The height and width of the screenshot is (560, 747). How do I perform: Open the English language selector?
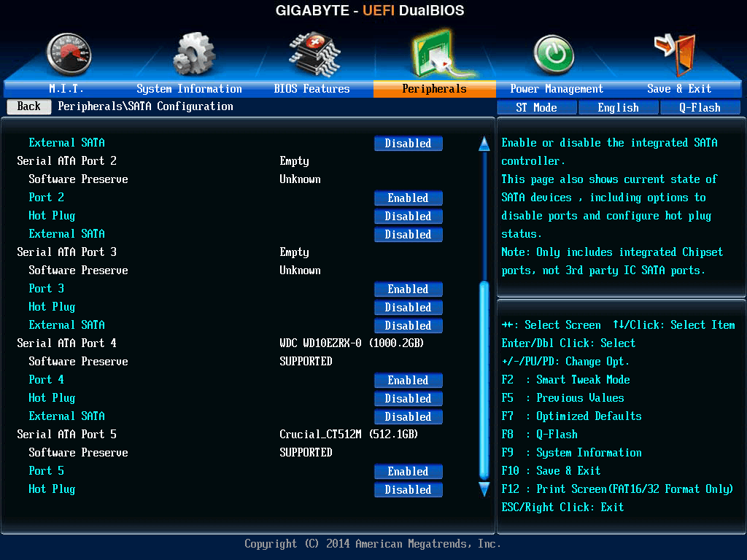(x=619, y=108)
